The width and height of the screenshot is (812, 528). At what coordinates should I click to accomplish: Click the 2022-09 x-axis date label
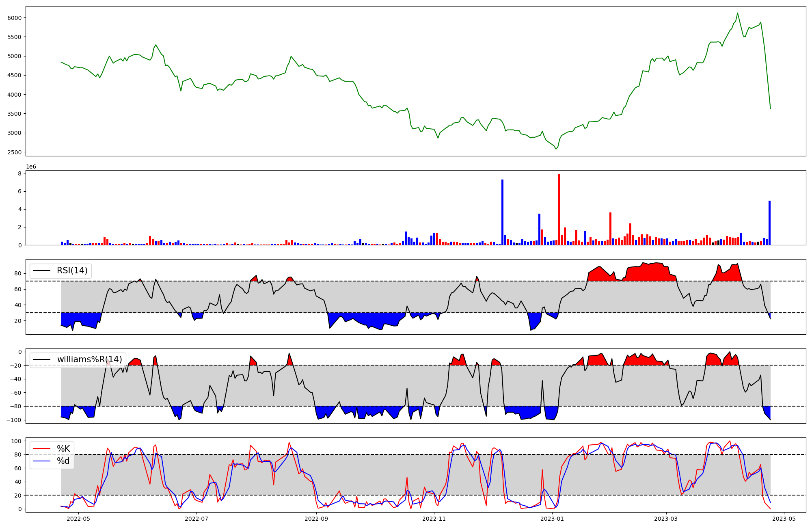[x=316, y=519]
